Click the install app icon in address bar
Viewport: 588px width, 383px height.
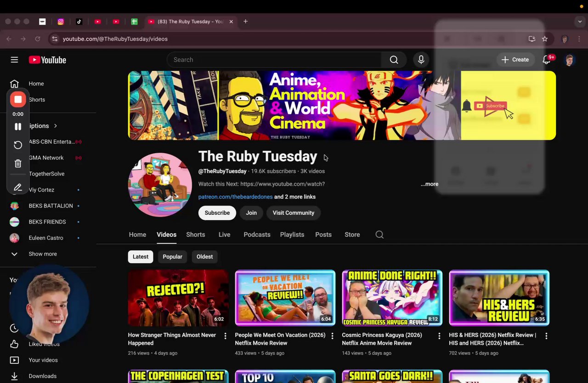pyautogui.click(x=532, y=39)
